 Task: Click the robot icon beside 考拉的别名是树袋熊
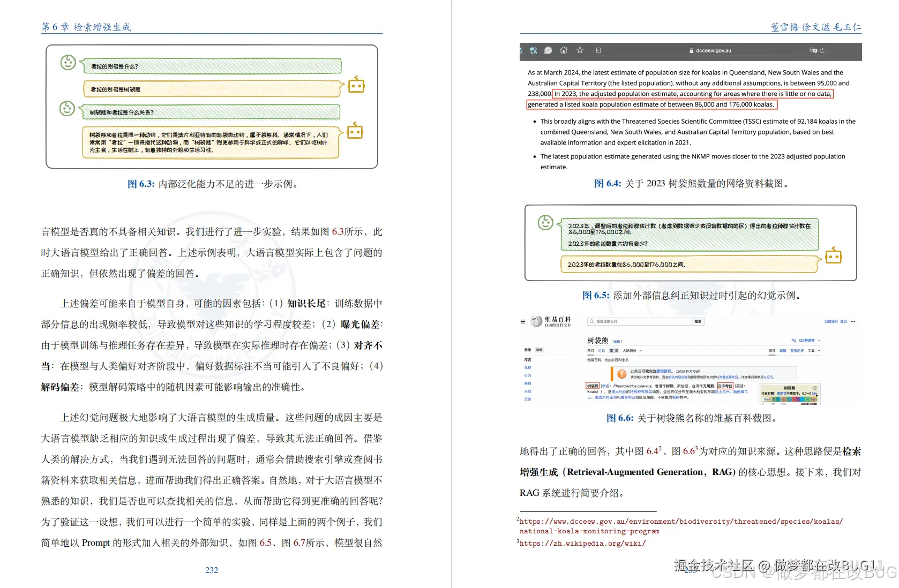[x=356, y=85]
